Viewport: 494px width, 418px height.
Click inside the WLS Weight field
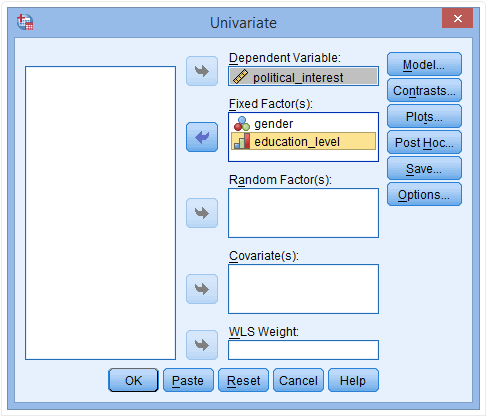click(303, 350)
